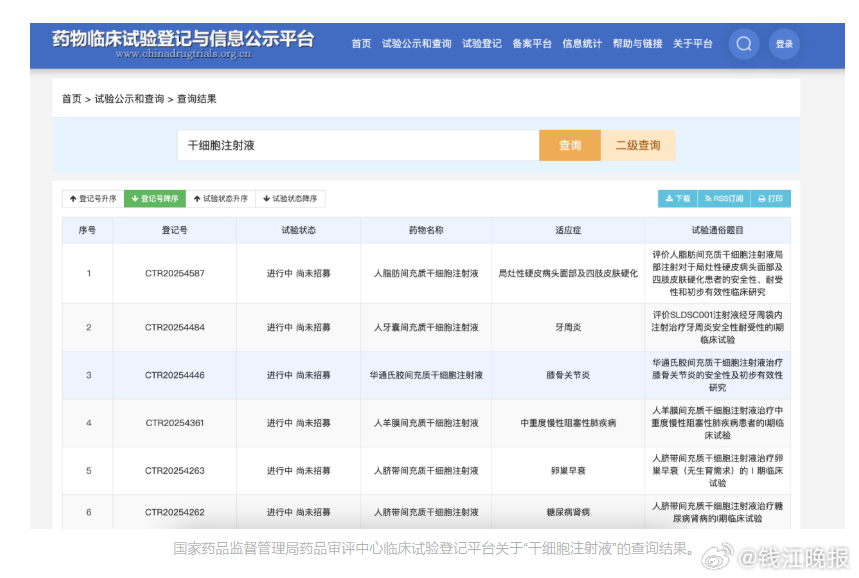The image size is (859, 578).
Task: Download results with the 下载 button
Action: tap(676, 199)
